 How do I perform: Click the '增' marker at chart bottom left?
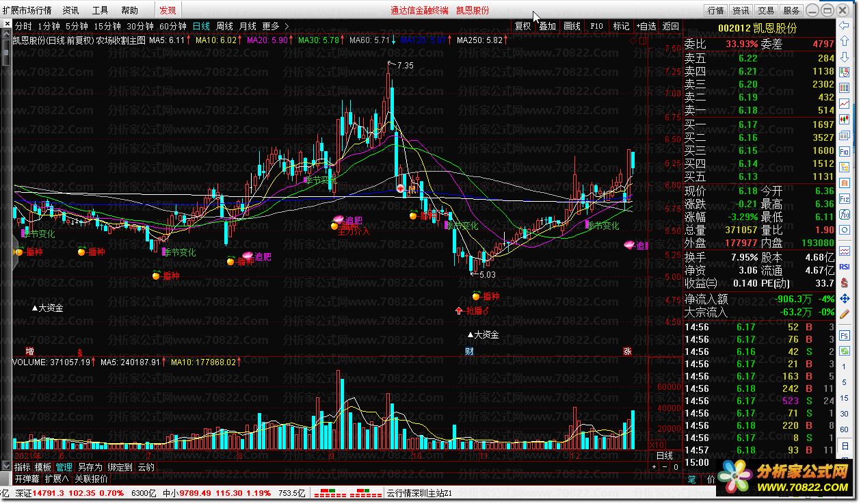29,351
